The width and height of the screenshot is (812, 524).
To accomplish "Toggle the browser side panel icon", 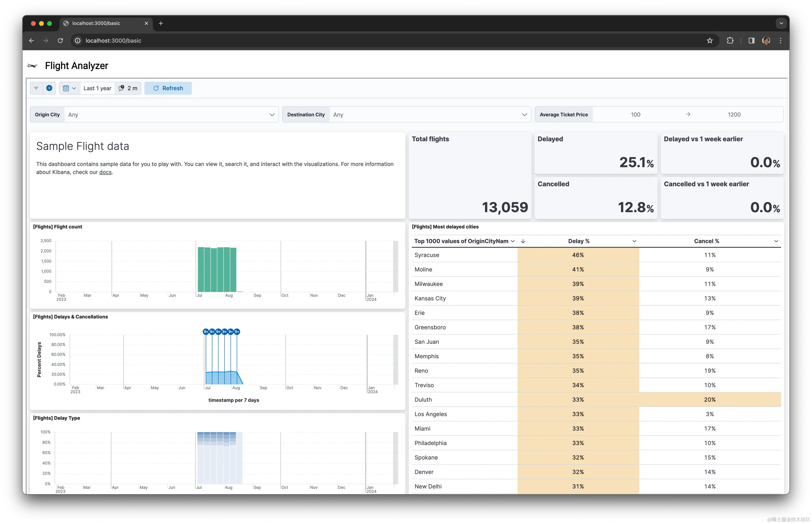I will pyautogui.click(x=751, y=41).
